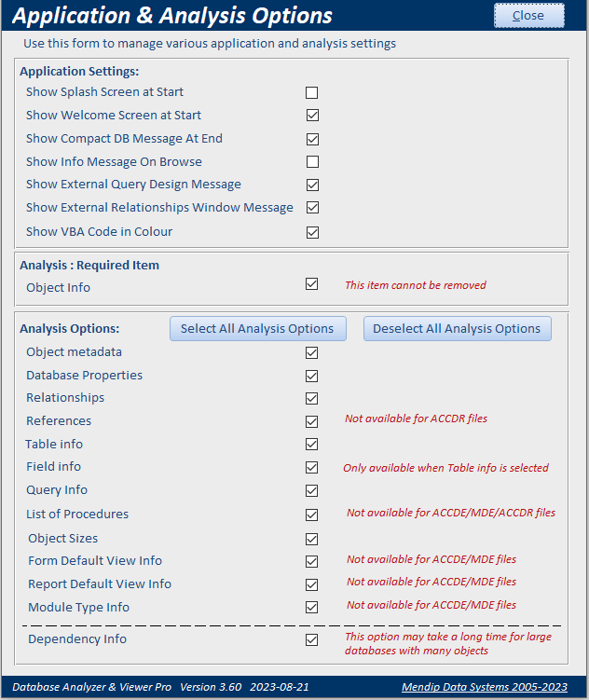Disable the Dependency Info checkbox
The image size is (589, 700).
point(311,639)
